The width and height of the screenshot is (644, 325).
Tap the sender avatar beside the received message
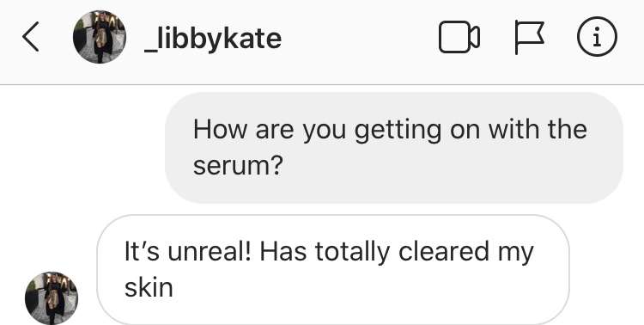[52, 297]
